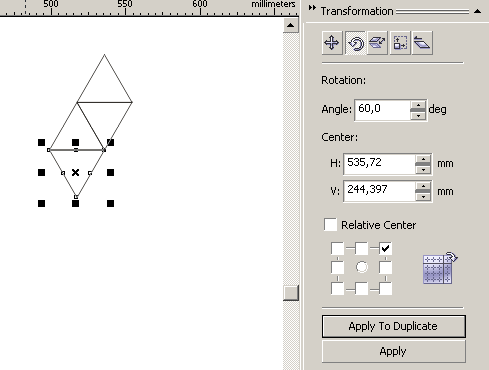This screenshot has height=370, width=489.
Task: Click the middle-left selection handle
Action: 41,172
